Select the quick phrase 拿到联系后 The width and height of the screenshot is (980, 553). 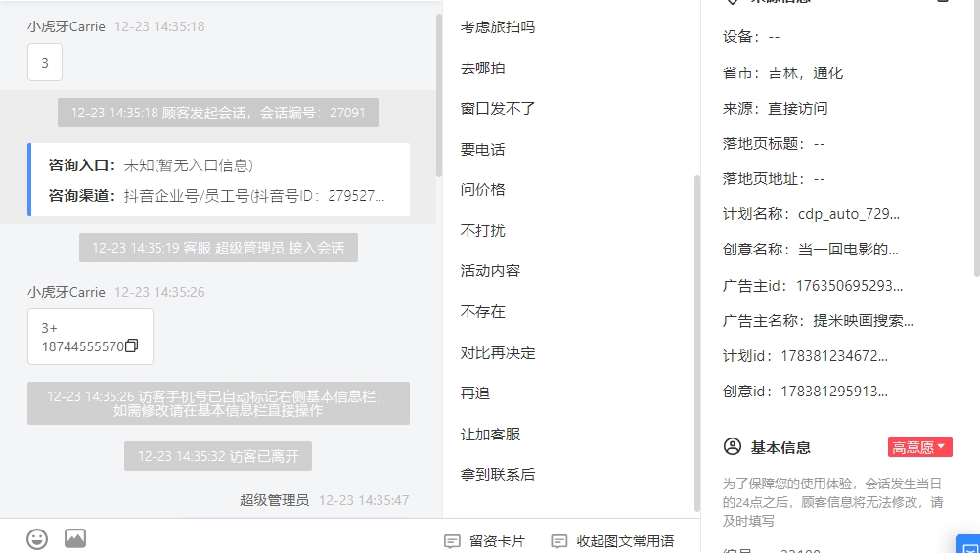click(x=498, y=474)
